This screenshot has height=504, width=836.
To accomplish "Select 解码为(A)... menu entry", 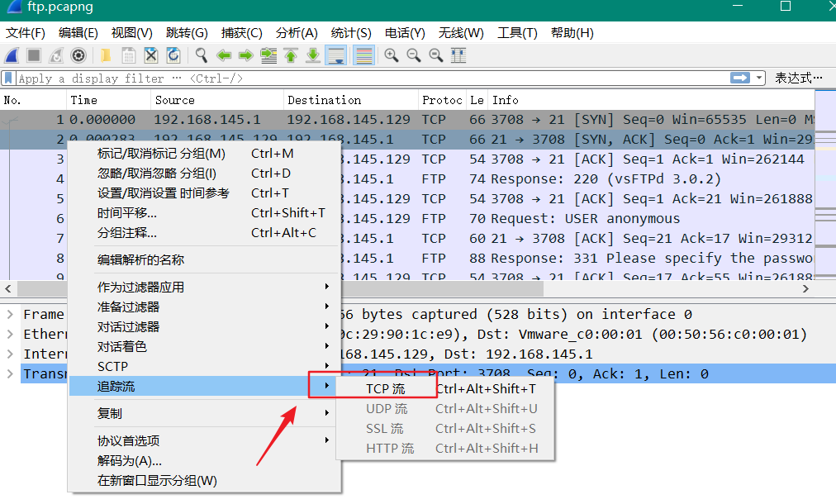I will [x=204, y=460].
